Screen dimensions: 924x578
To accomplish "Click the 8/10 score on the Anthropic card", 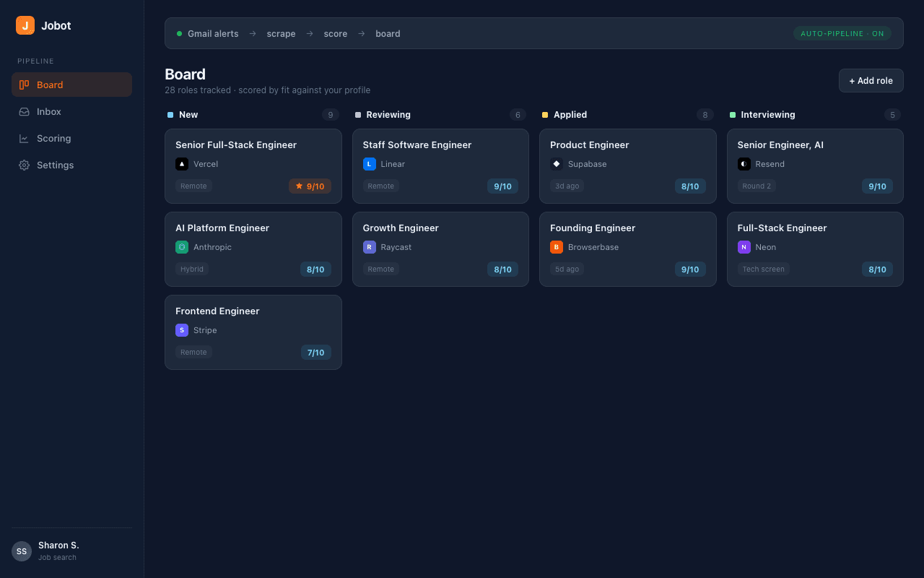I will tap(315, 269).
